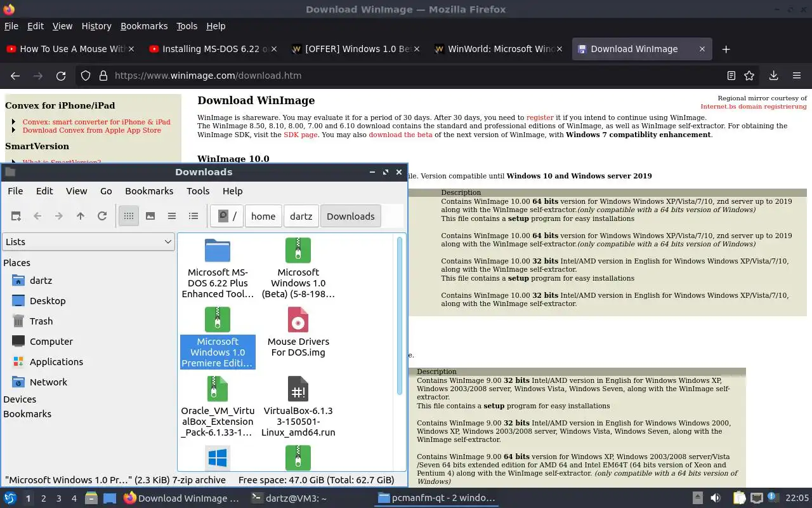The image size is (812, 508).
Task: Open 'Download Convex from Apple App Store' link
Action: point(92,130)
